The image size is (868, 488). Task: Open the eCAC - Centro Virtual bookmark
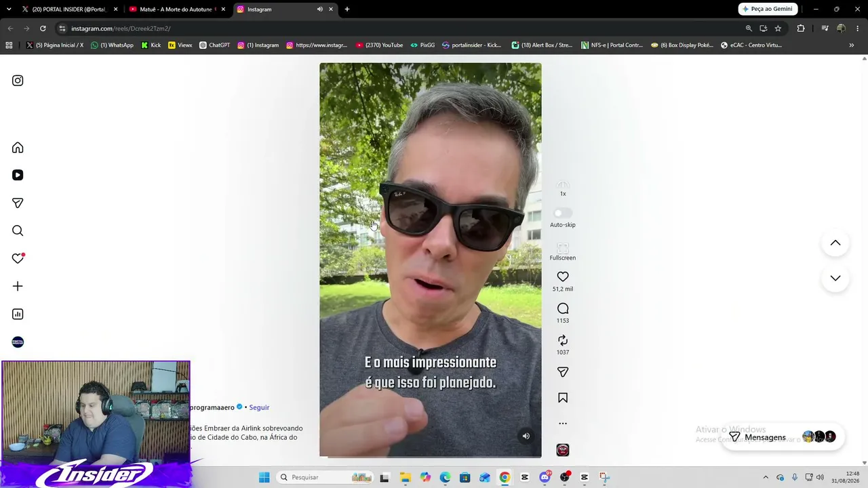point(751,45)
